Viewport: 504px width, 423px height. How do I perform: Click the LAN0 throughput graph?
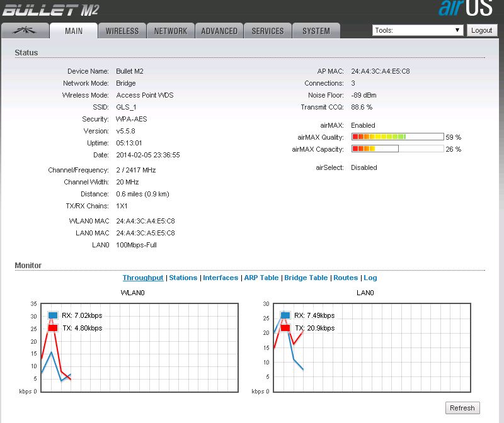(372, 347)
